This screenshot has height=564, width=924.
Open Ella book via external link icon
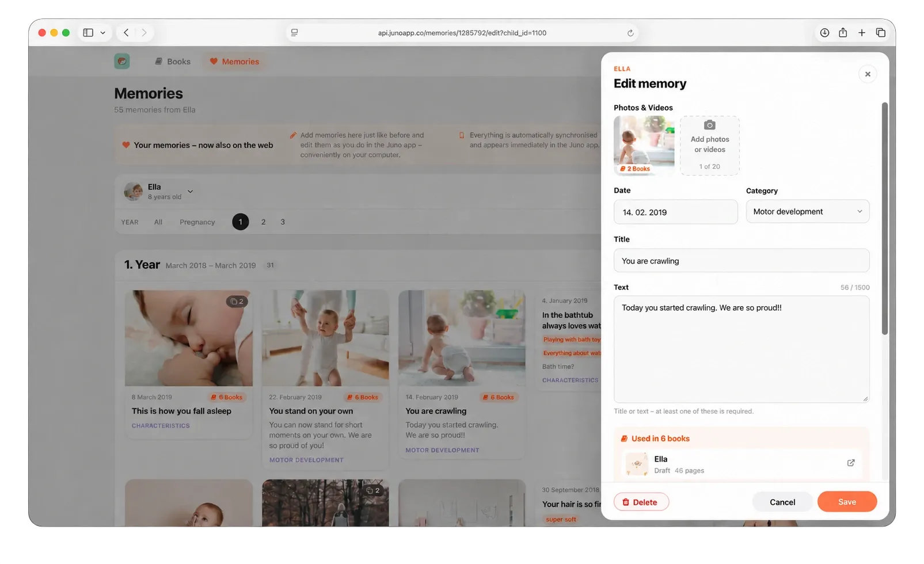pyautogui.click(x=851, y=463)
